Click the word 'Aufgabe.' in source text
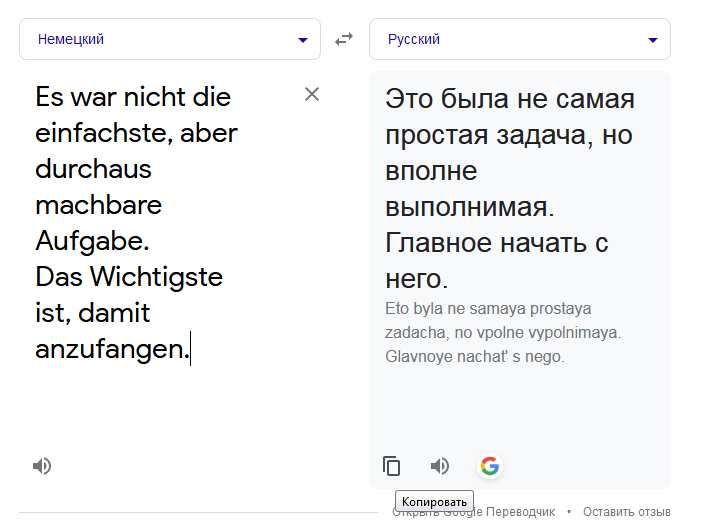 pyautogui.click(x=92, y=241)
